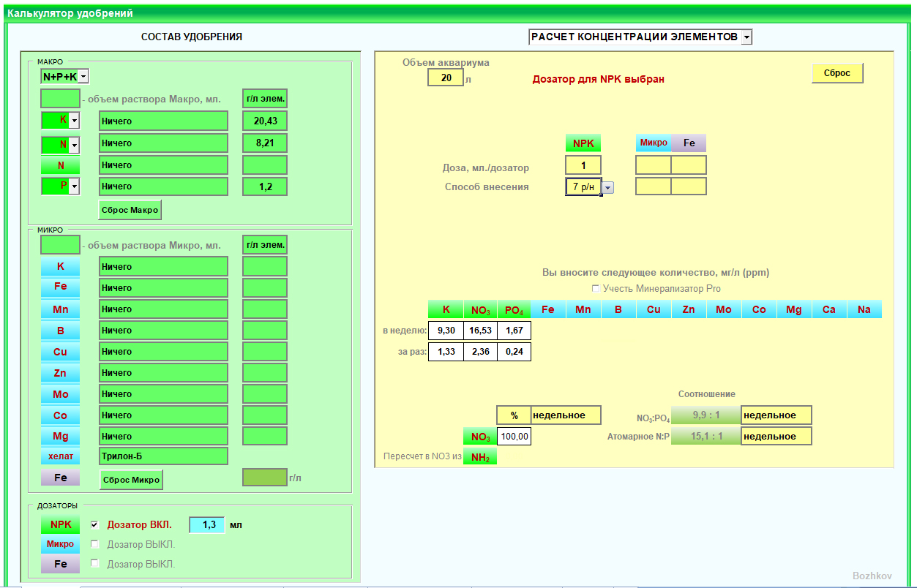Uncheck the NPK Дозатор ВКЛ. checkbox
917x588 pixels.
click(94, 525)
